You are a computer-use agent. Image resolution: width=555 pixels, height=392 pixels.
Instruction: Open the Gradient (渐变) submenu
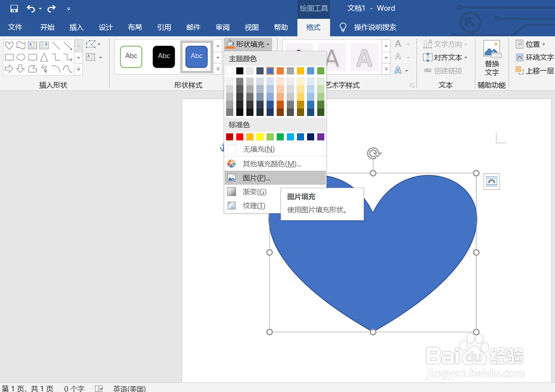[252, 192]
